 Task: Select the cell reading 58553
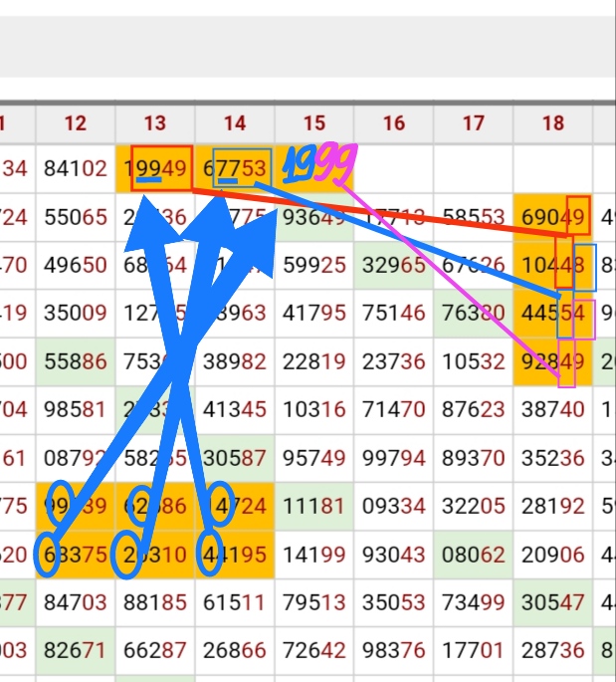coord(474,217)
